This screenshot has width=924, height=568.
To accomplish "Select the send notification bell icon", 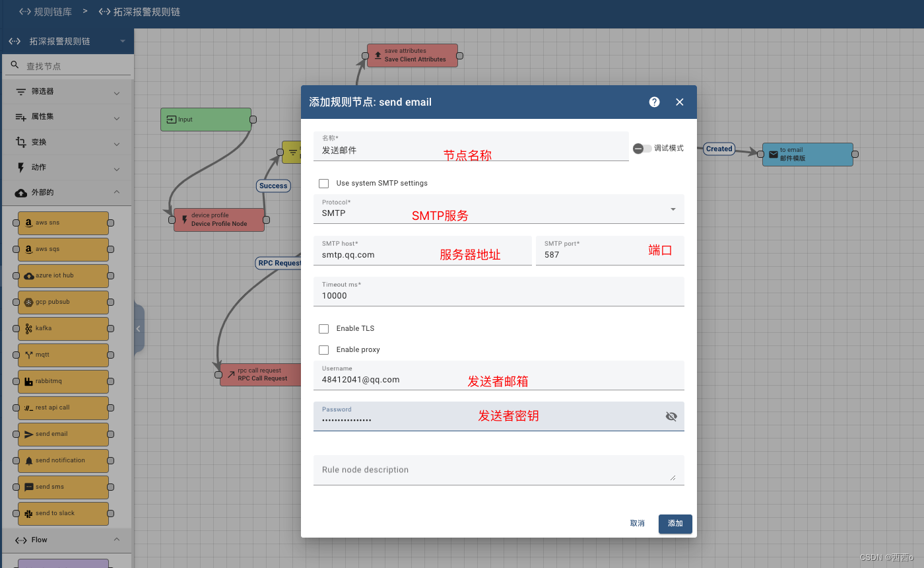I will click(29, 460).
